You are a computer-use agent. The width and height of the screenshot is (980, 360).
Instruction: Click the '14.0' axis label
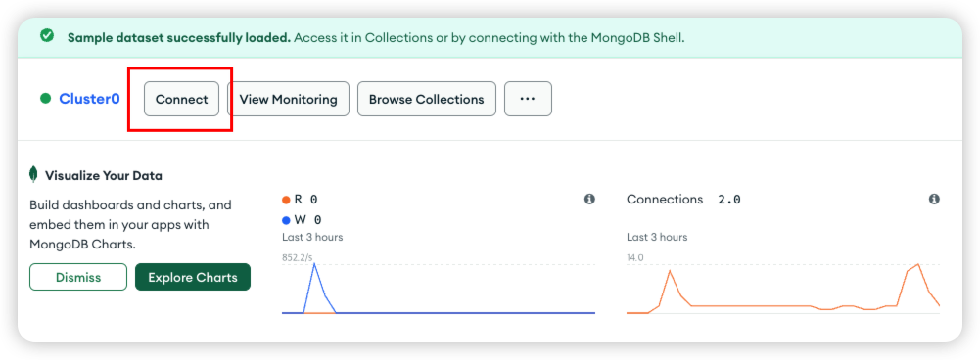click(635, 257)
